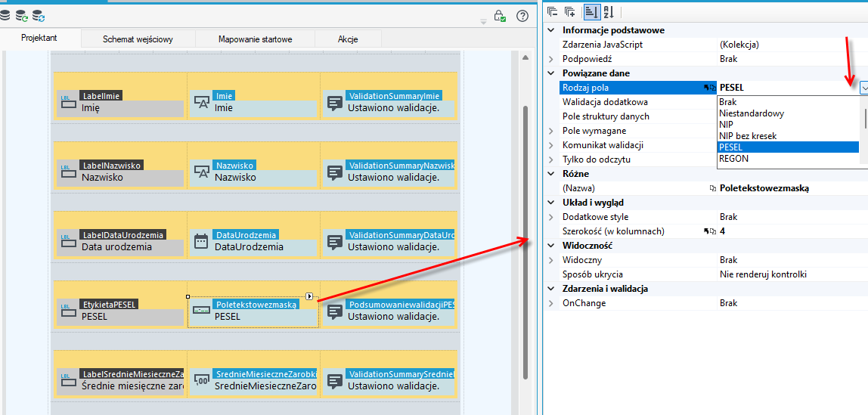This screenshot has width=868, height=415.
Task: Expand the Komunikat walidacji property
Action: coord(550,145)
